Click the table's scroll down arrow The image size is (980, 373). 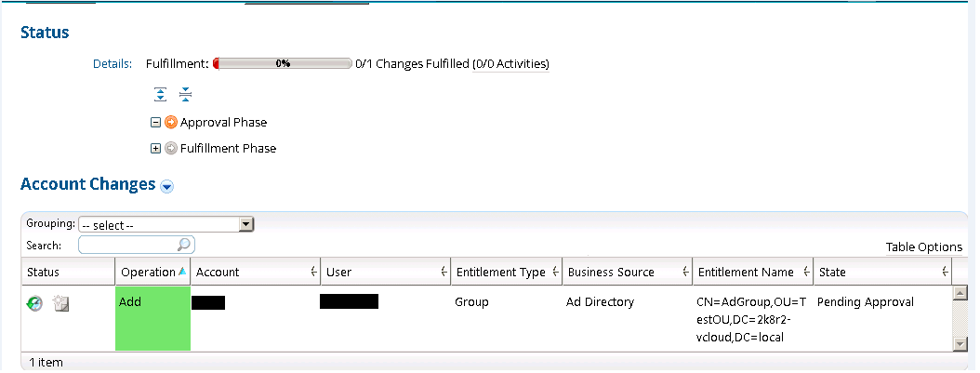point(960,344)
